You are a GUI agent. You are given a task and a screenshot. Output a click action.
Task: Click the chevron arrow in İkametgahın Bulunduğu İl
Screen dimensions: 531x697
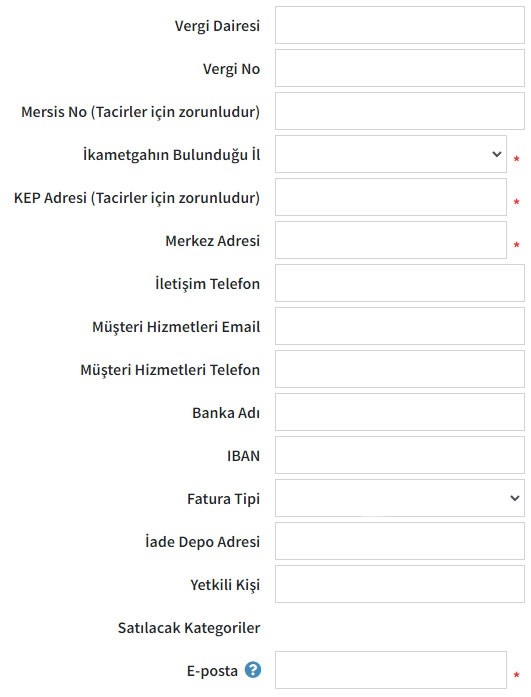point(497,154)
